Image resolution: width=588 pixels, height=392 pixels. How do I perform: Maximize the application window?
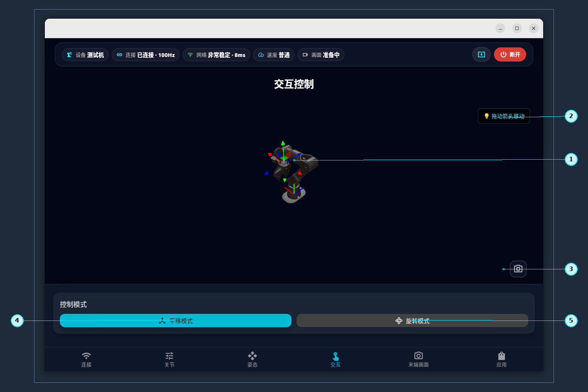(517, 28)
